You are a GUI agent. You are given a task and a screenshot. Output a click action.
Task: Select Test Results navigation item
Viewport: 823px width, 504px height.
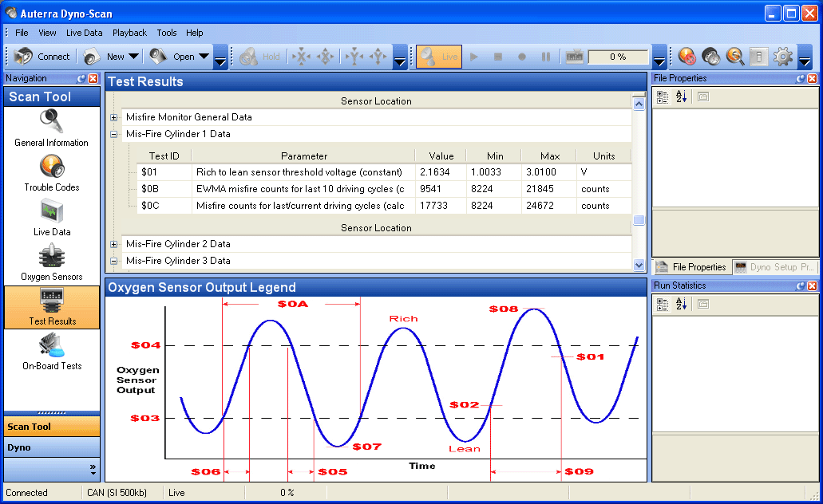pyautogui.click(x=52, y=307)
